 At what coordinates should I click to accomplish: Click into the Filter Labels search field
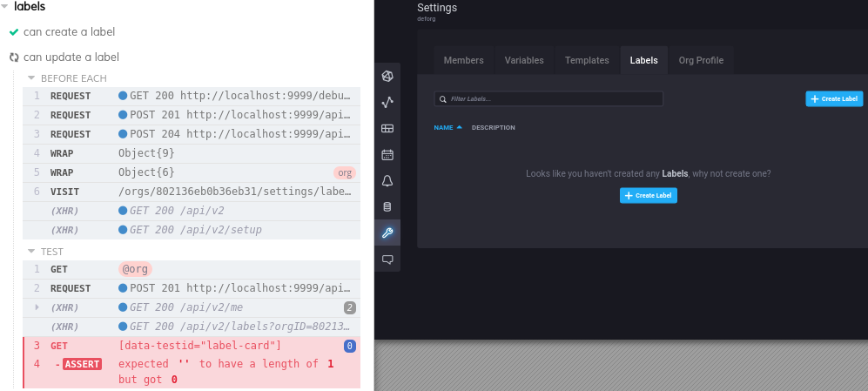tap(548, 99)
